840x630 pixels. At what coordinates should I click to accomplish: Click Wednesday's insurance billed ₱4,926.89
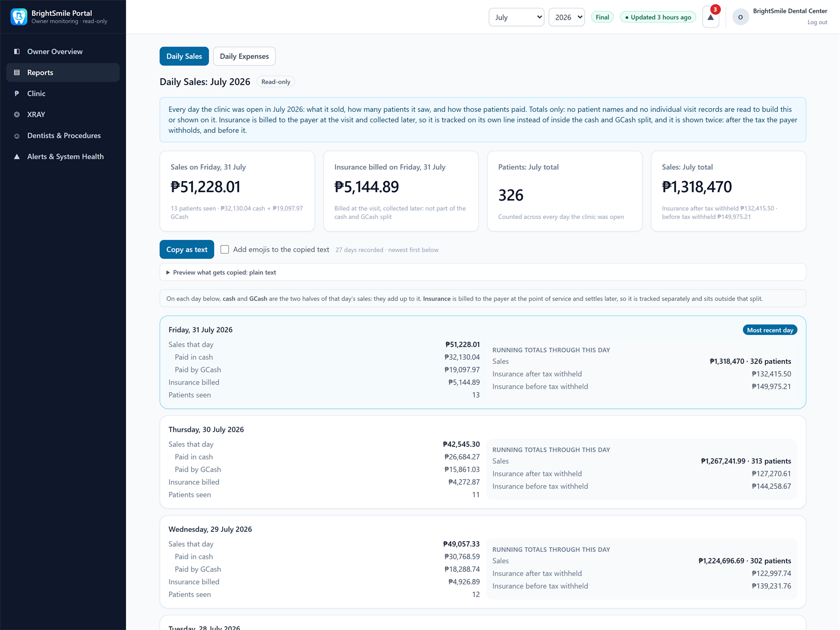pos(464,582)
